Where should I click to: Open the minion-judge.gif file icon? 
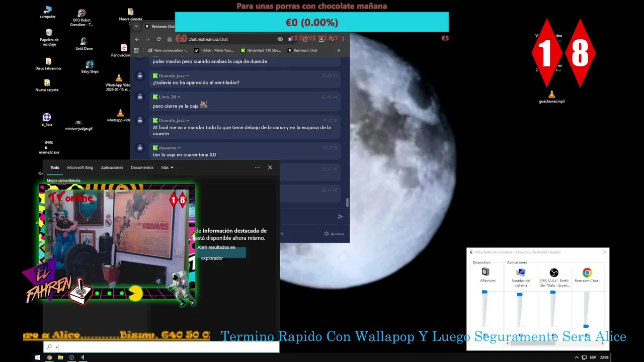[78, 125]
